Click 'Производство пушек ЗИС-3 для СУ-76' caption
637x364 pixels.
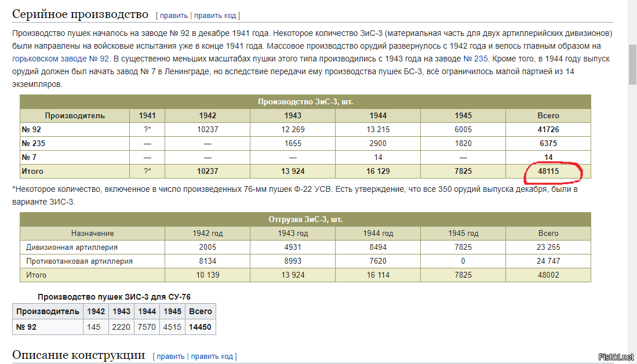pyautogui.click(x=114, y=297)
